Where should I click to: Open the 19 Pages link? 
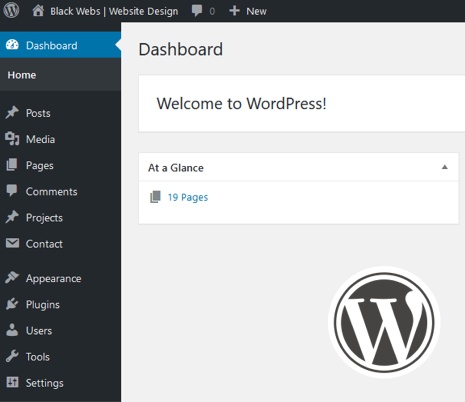(188, 197)
